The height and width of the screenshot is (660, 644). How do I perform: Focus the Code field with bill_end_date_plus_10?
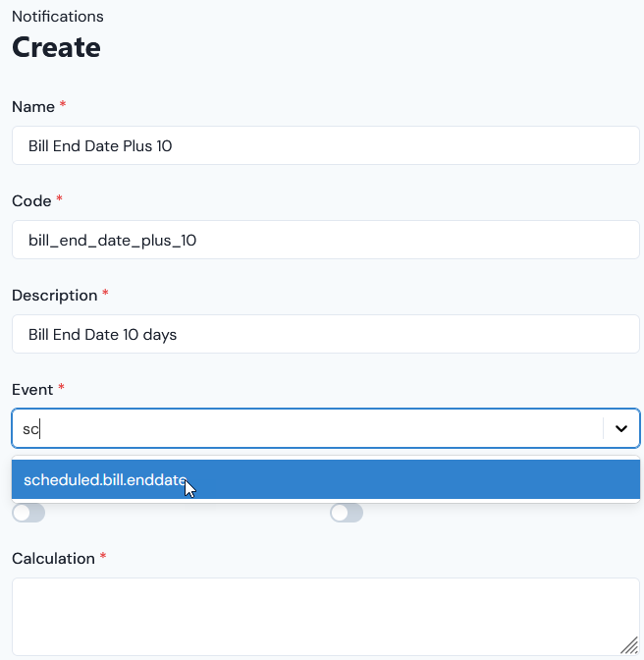click(326, 240)
